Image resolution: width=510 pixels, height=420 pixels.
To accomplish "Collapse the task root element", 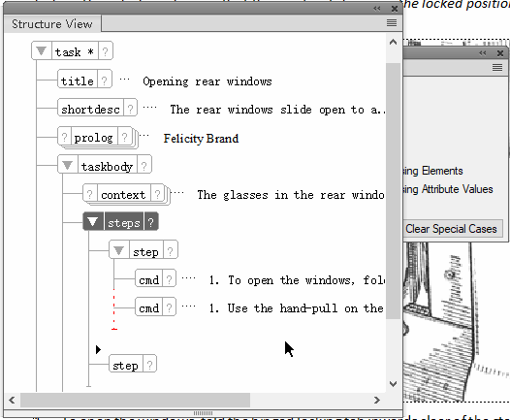I will click(x=41, y=51).
